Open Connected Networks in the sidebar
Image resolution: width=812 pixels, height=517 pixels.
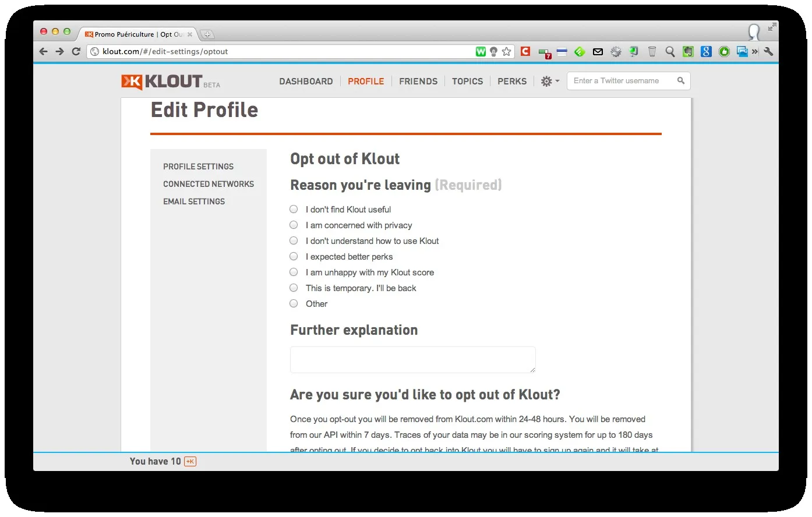(209, 184)
